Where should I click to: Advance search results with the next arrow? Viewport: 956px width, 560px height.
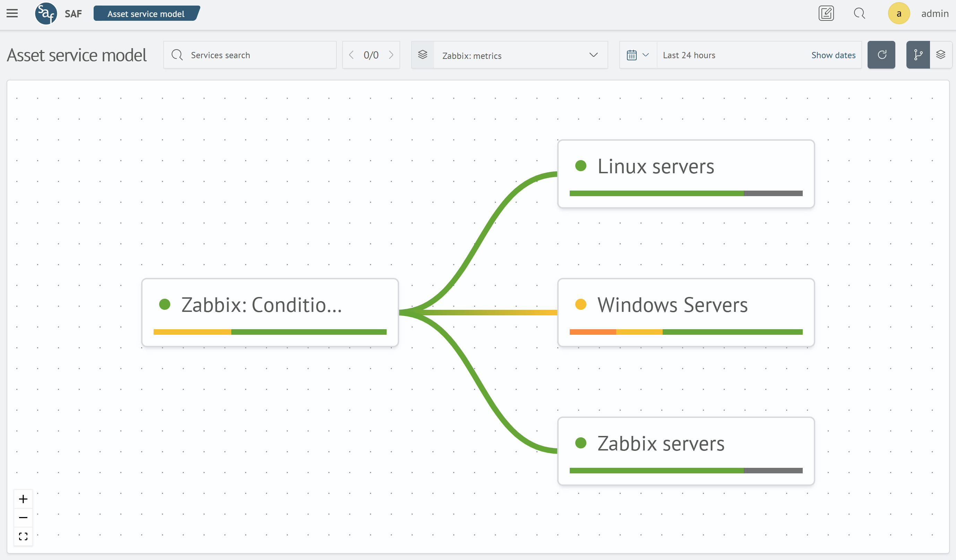[x=391, y=55]
